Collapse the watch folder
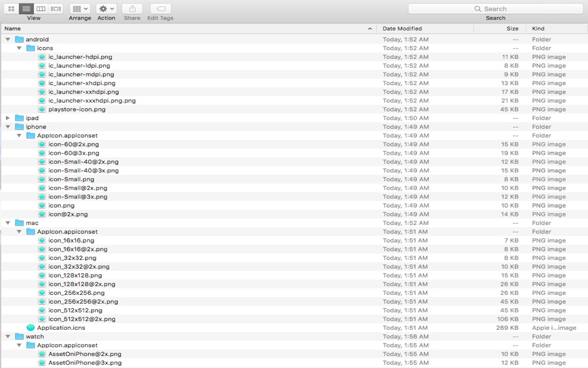The image size is (588, 368). tap(8, 336)
